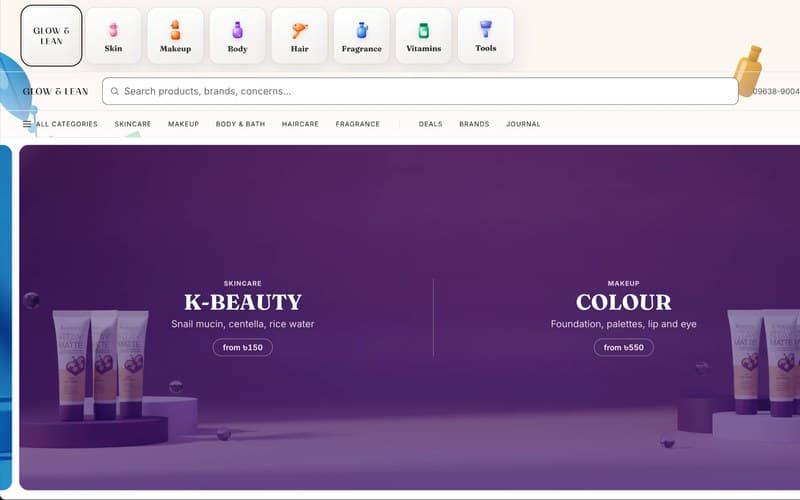Click the matte tubes product image at left
This screenshot has width=800, height=500.
(101, 365)
